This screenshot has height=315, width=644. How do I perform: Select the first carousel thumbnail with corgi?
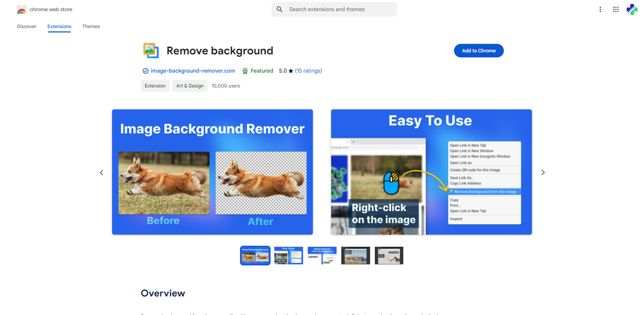click(255, 255)
